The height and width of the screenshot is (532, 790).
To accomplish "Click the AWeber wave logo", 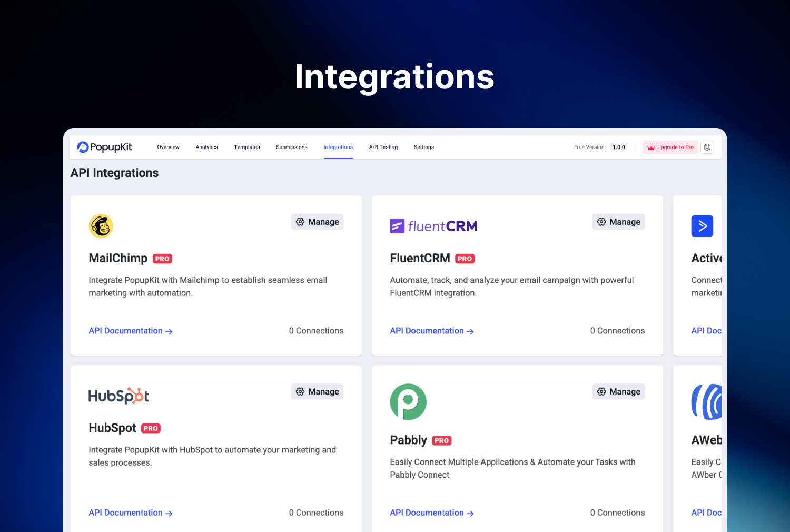I will (x=706, y=402).
